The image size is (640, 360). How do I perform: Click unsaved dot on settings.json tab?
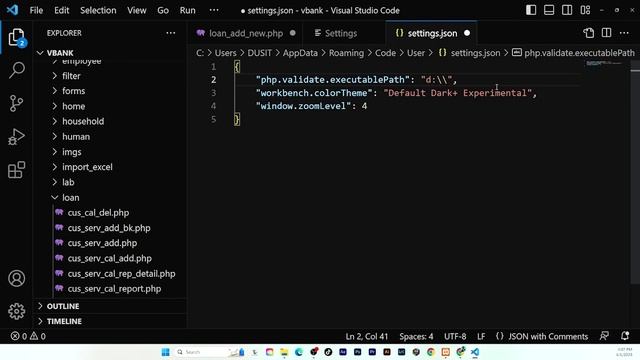click(x=467, y=33)
